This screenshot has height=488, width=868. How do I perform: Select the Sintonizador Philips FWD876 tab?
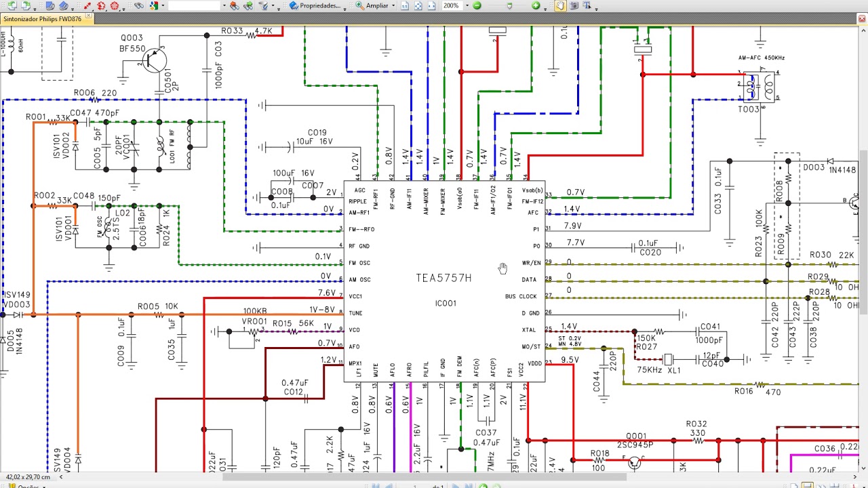[42, 19]
